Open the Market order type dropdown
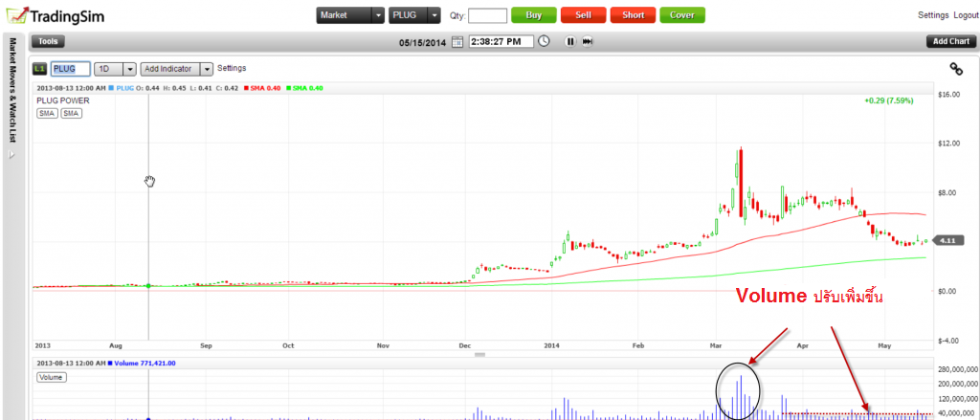Screen dimensions: 980x420 377,15
